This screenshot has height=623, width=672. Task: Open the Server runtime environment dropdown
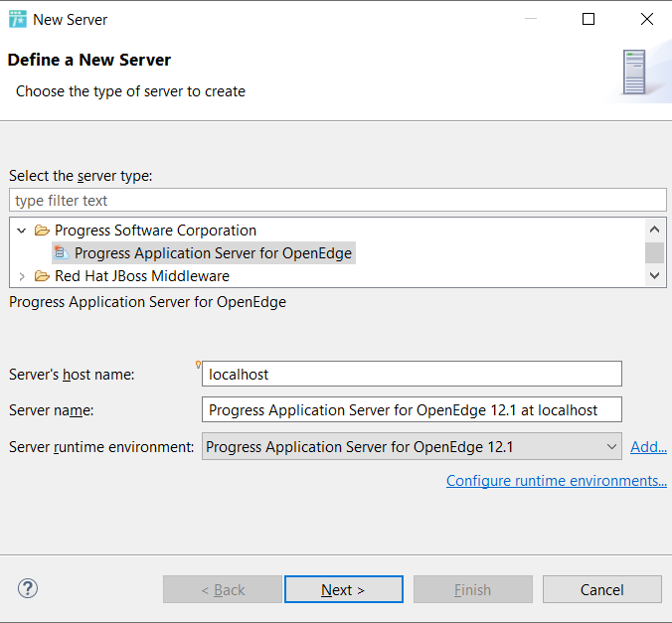[x=412, y=446]
